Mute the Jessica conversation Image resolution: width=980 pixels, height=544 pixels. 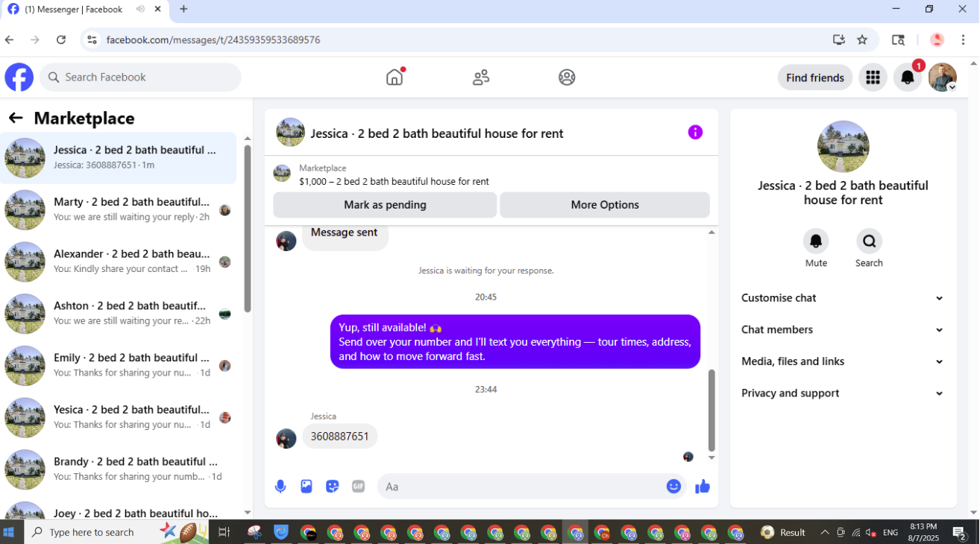tap(816, 241)
